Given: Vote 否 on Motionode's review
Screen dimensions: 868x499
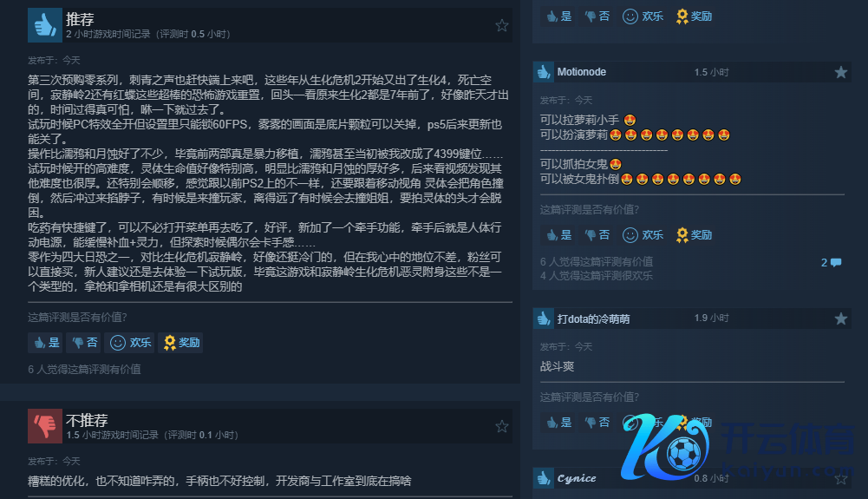Looking at the screenshot, I should [597, 235].
